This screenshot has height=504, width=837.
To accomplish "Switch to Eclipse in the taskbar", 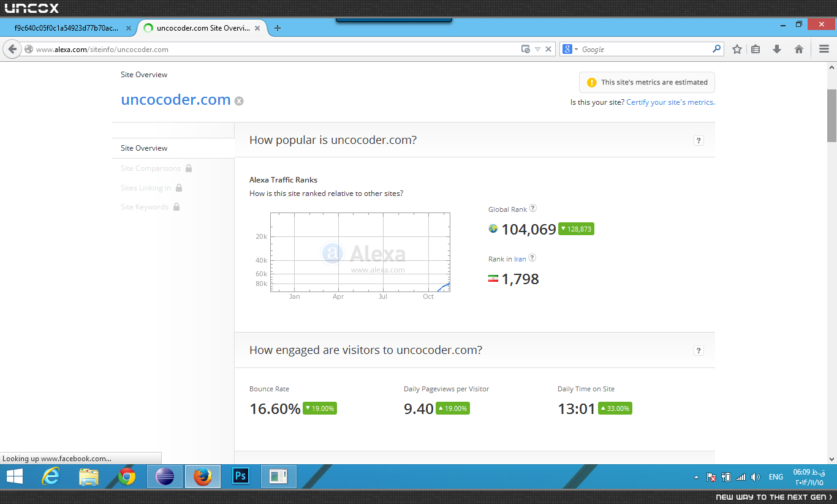I will pyautogui.click(x=165, y=476).
